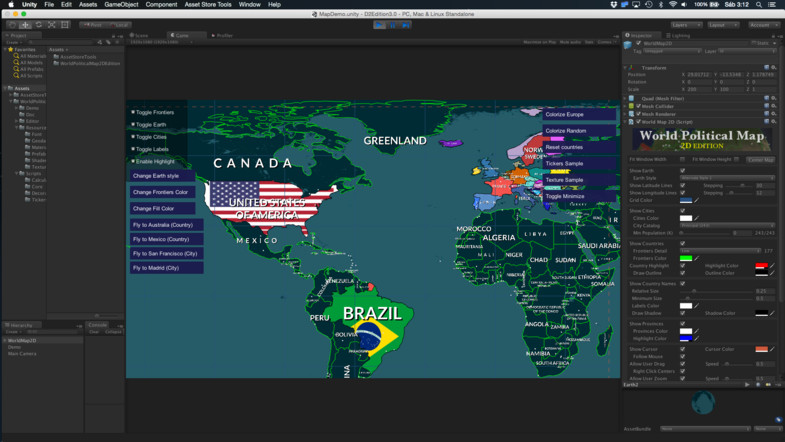Toggle the Follow Mouse checkbox
The image size is (785, 442).
[x=682, y=356]
